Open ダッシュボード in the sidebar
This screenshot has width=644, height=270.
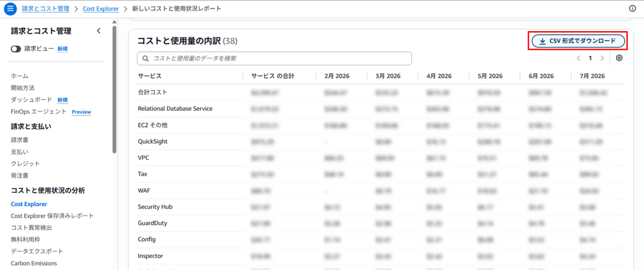(x=32, y=100)
